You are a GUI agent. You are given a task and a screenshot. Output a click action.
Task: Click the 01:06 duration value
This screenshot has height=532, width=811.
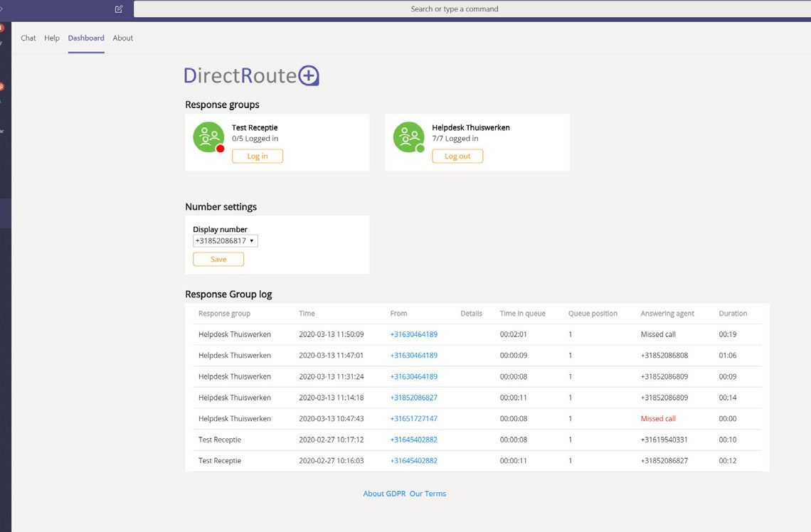coord(727,356)
